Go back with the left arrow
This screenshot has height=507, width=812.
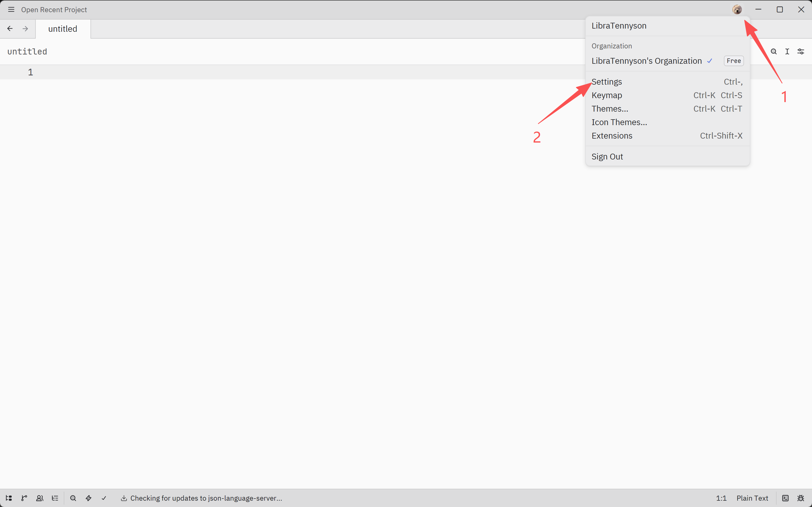pyautogui.click(x=10, y=29)
